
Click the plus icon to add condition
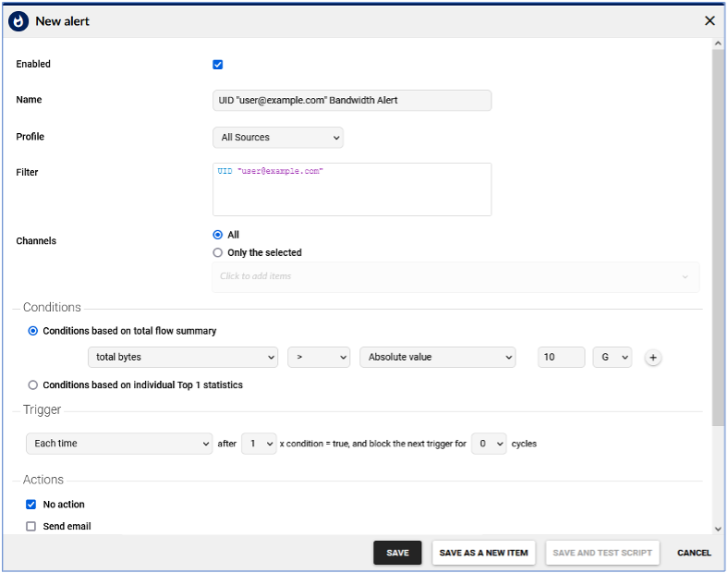653,358
